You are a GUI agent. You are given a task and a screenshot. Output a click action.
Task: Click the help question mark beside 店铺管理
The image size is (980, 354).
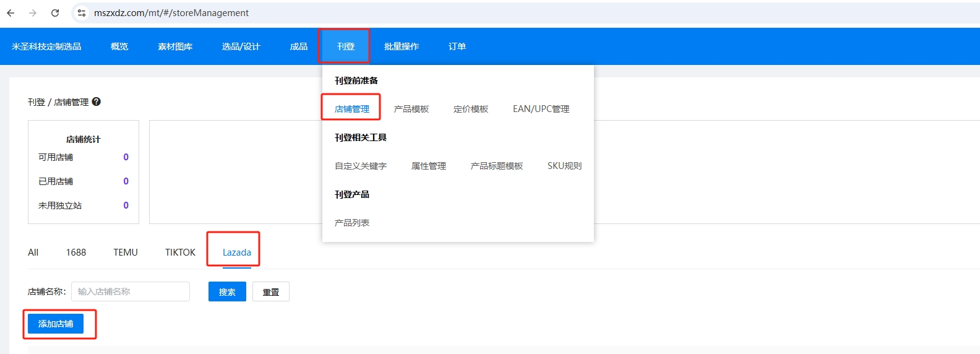(x=97, y=101)
